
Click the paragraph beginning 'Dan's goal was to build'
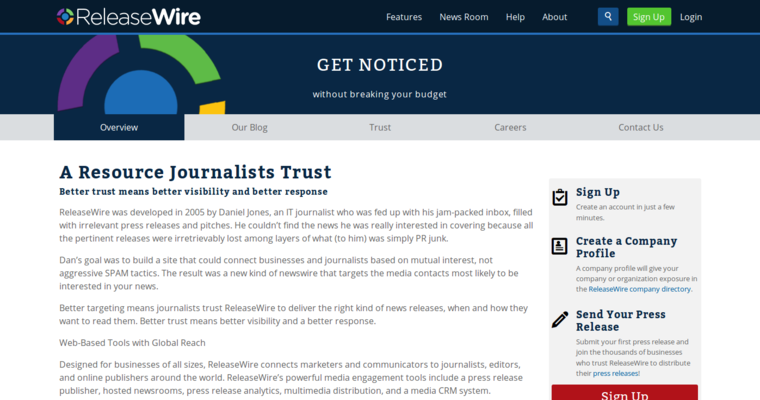289,273
